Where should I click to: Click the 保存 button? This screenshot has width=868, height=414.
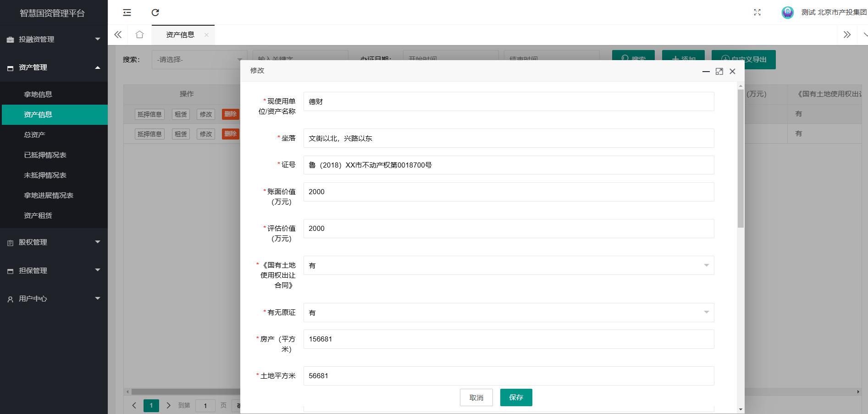(516, 397)
